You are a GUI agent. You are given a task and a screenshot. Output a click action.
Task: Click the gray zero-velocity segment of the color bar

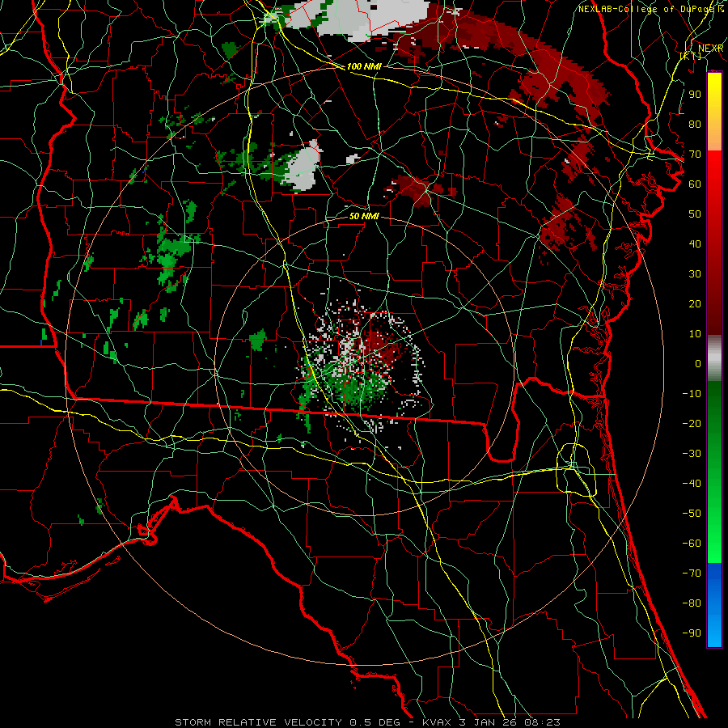(x=714, y=360)
